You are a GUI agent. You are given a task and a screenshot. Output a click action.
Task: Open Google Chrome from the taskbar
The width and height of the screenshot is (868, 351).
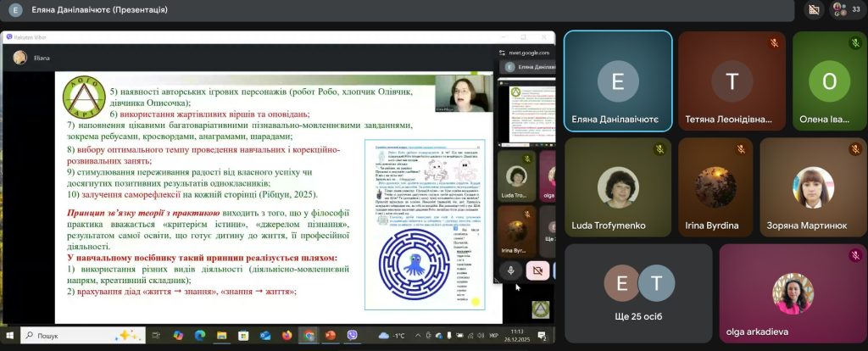tap(309, 336)
